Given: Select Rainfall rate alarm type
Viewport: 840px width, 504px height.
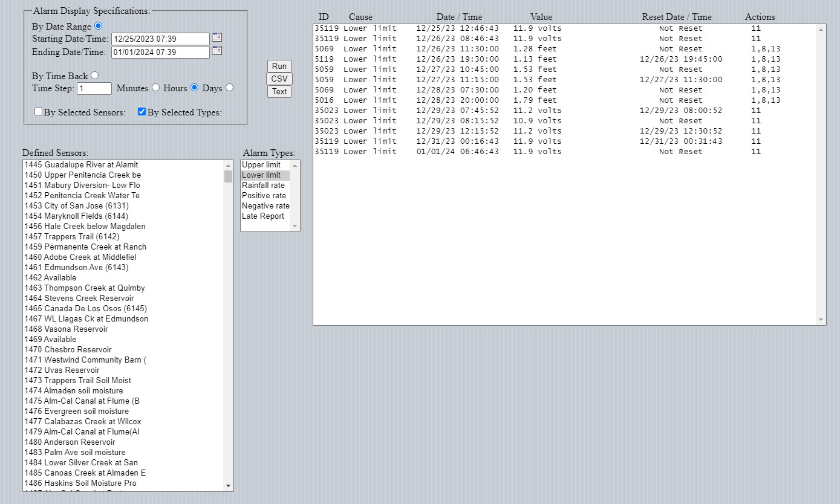Looking at the screenshot, I should (263, 186).
